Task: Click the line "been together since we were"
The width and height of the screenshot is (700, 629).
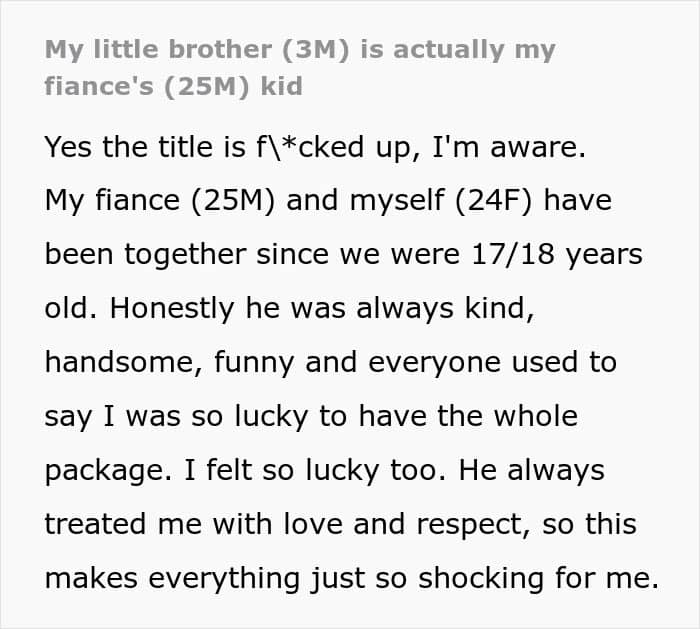Action: pos(252,254)
